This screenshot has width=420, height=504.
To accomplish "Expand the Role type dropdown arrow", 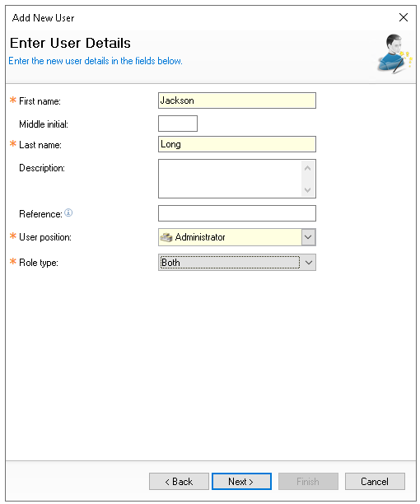I will [x=309, y=263].
